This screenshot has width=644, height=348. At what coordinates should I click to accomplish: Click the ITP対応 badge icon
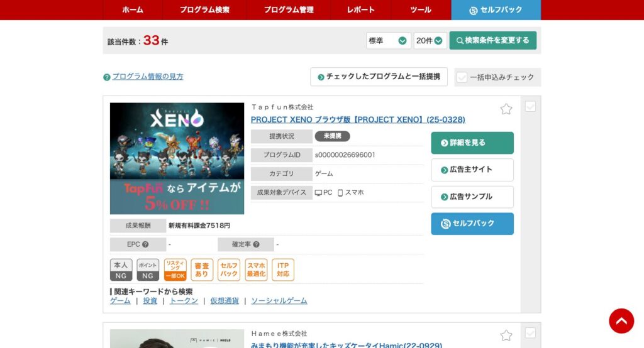(283, 269)
